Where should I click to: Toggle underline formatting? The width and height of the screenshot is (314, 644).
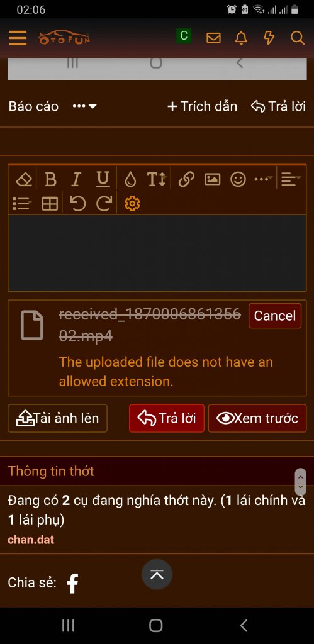click(103, 179)
